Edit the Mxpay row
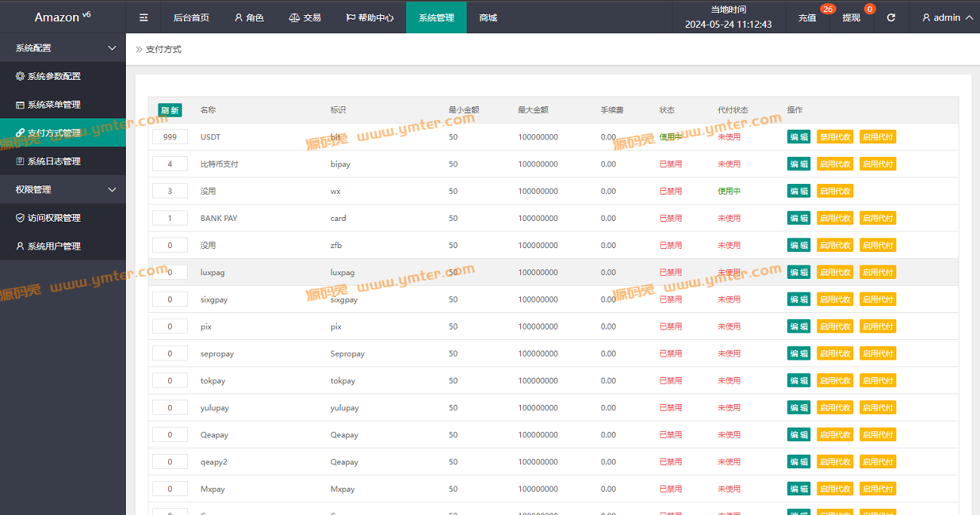980x515 pixels. [799, 489]
